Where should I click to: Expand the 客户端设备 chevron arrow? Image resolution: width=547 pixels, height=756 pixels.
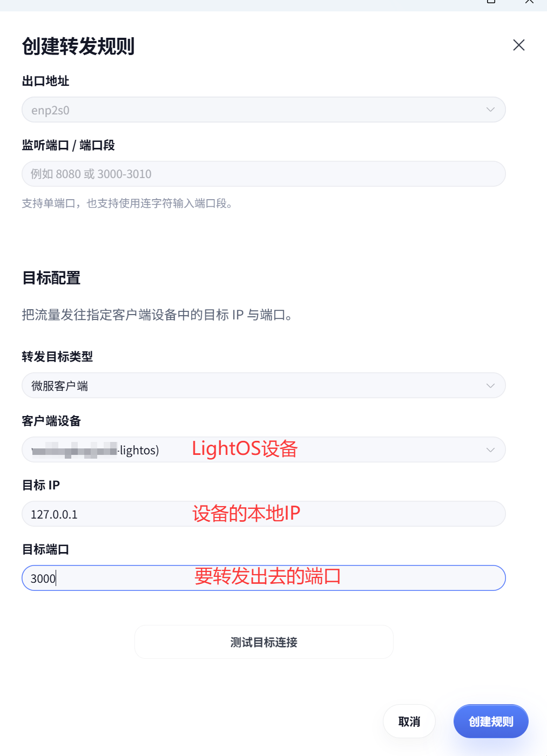click(490, 450)
